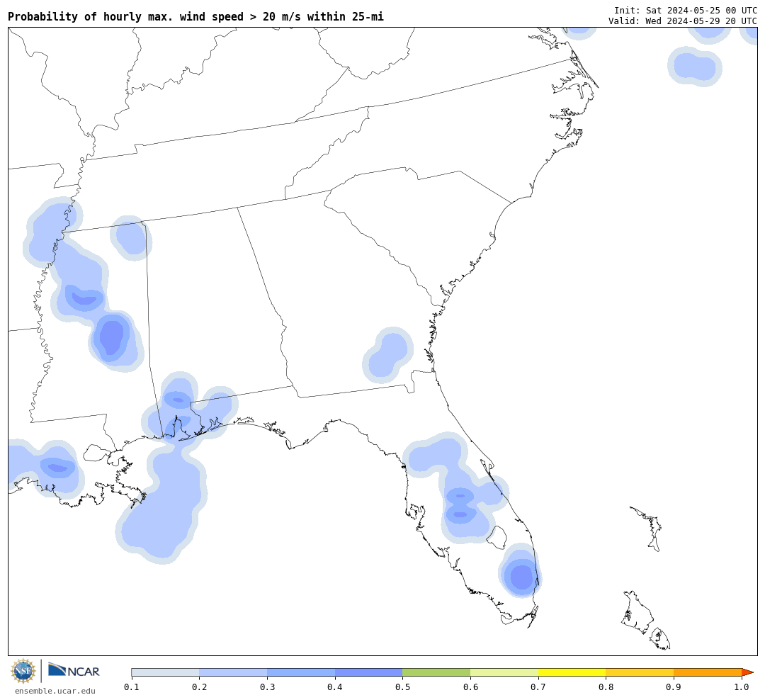765x700 pixels.
Task: Click the large Gulf of Mexico probability blob
Action: click(x=162, y=504)
